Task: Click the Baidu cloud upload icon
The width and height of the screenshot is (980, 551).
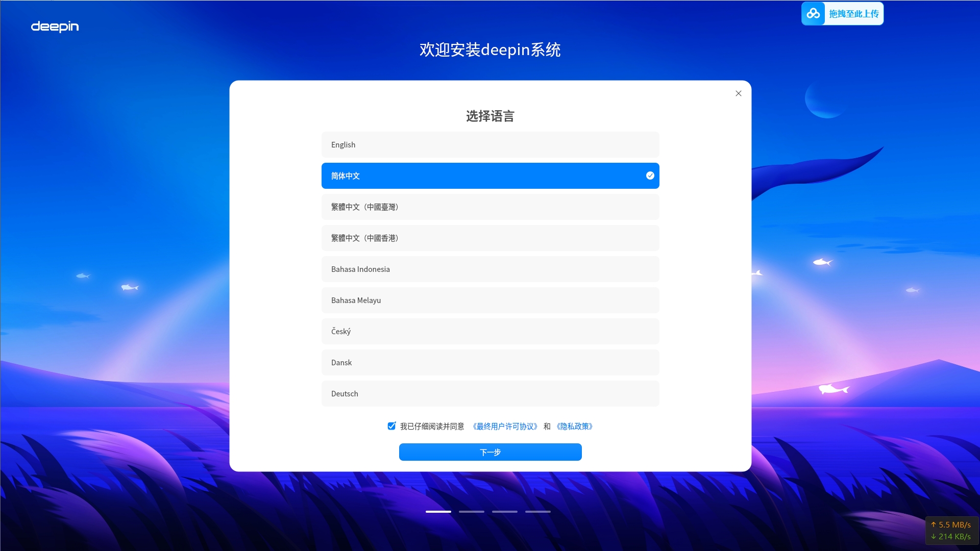Action: (813, 14)
